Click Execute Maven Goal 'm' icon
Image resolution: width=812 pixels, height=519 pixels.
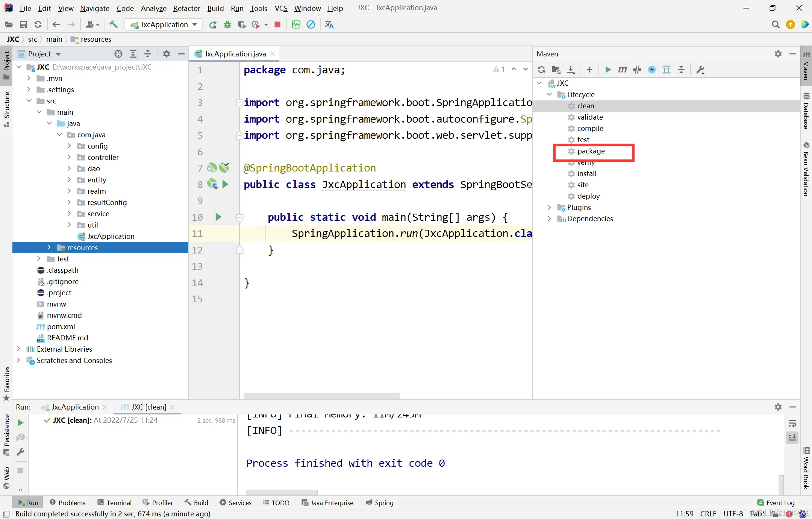(622, 70)
